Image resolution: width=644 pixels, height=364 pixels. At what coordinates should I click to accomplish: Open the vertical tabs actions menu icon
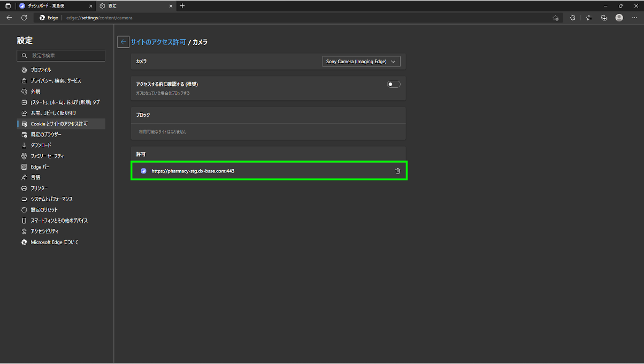click(8, 6)
